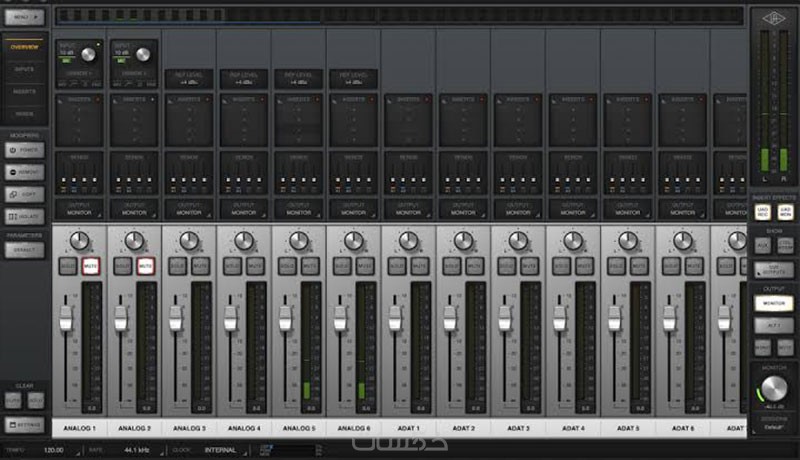Click the Clear Solo button
This screenshot has width=800, height=460.
click(x=36, y=400)
